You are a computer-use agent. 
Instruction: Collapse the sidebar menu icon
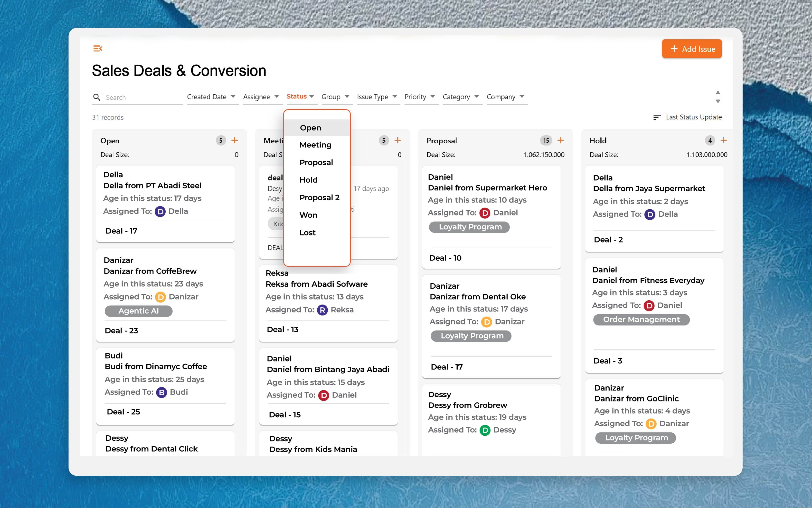pos(98,48)
